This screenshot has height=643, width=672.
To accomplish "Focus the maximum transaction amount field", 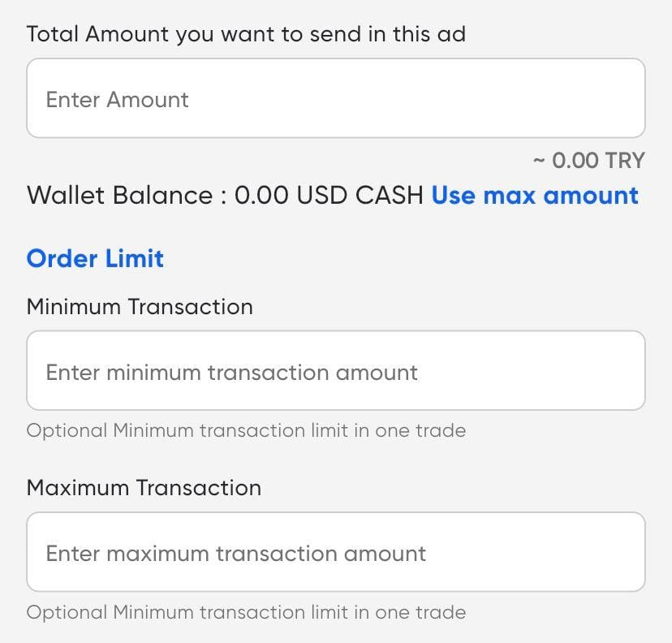I will (x=335, y=552).
